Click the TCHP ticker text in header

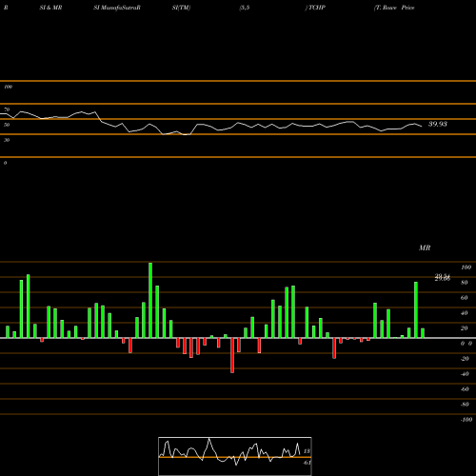tap(317, 8)
